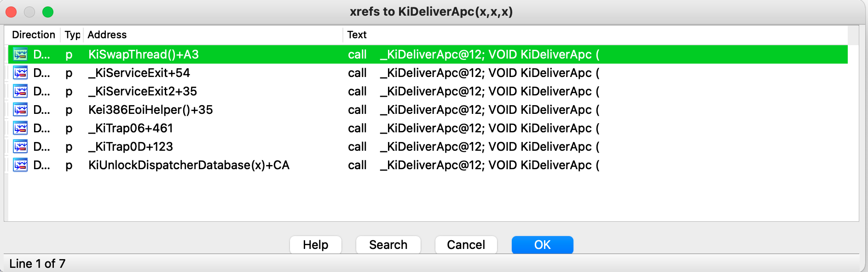
Task: Select the Kei386EoiHelper()+35 address entry
Action: [x=150, y=110]
